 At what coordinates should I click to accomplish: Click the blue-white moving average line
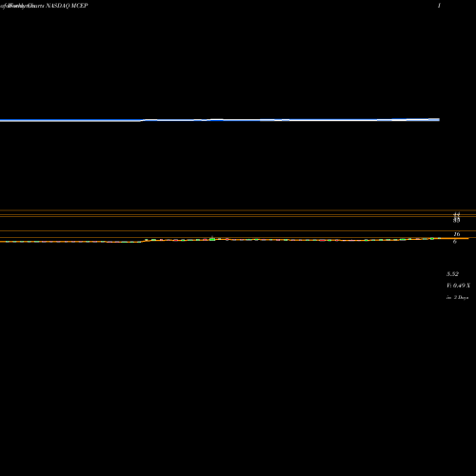(220, 120)
